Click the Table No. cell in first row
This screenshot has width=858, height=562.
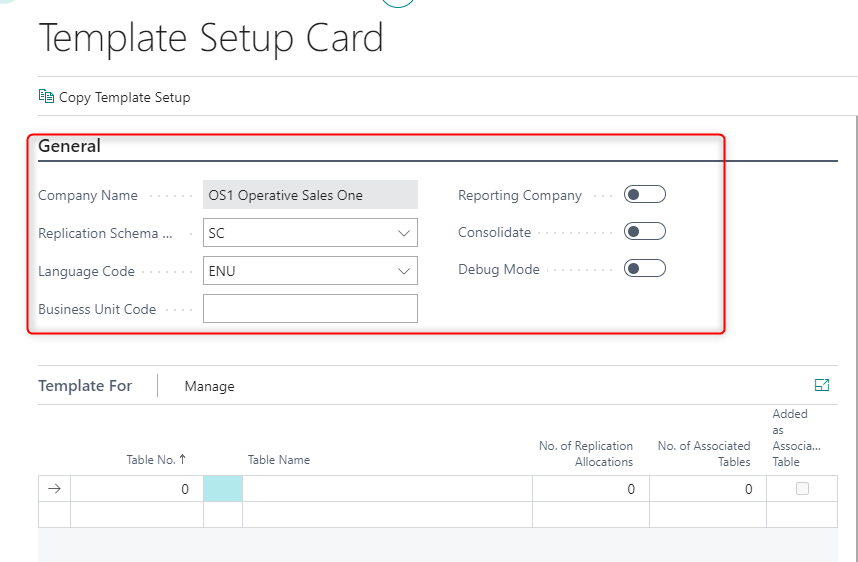(137, 489)
